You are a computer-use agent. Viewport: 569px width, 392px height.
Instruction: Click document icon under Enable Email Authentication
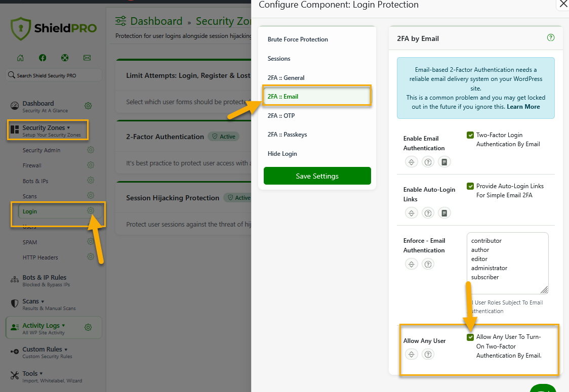[444, 162]
